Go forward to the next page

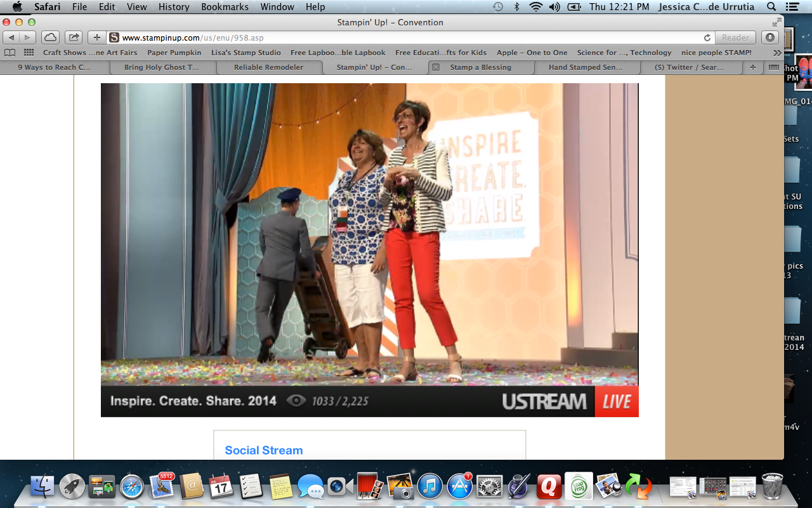click(x=28, y=37)
